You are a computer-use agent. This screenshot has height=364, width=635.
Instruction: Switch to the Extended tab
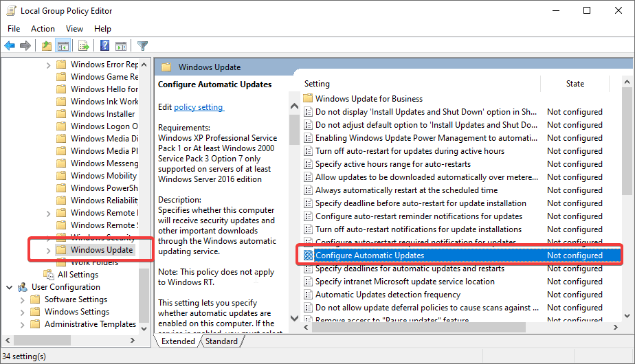(x=178, y=341)
